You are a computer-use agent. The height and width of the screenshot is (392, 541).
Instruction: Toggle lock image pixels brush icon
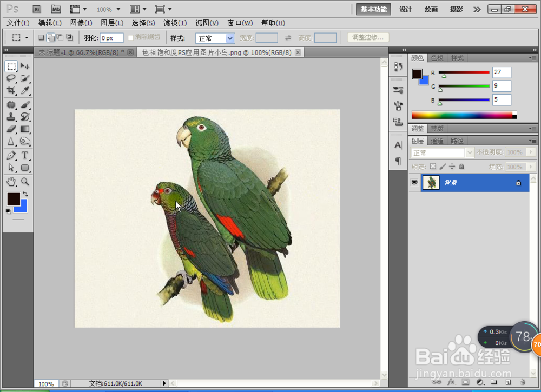tap(443, 167)
